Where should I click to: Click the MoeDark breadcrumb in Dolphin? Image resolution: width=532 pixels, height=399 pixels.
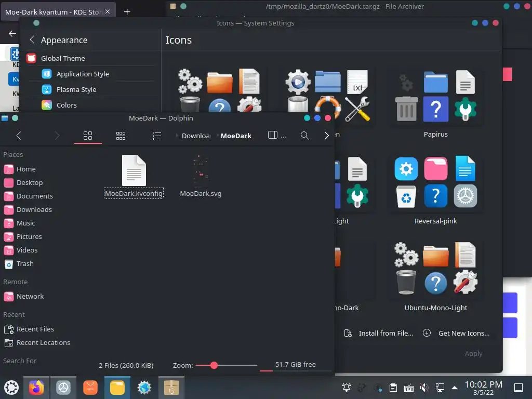(236, 136)
